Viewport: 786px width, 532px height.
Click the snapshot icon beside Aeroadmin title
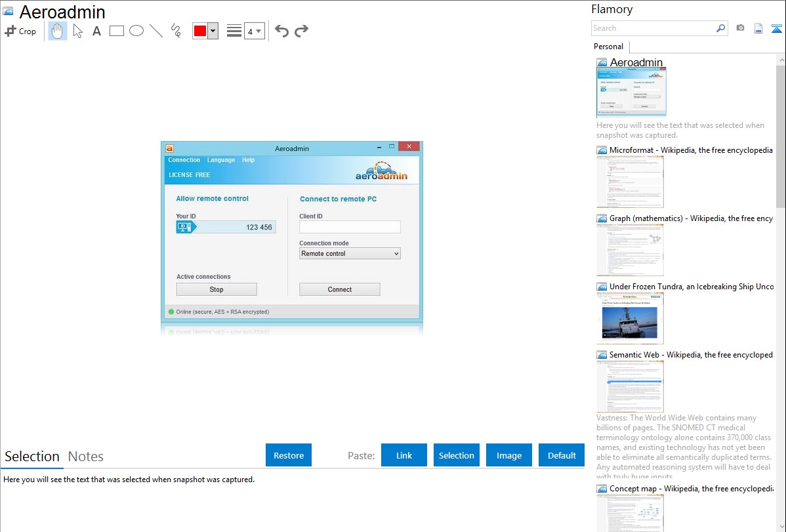coord(9,11)
